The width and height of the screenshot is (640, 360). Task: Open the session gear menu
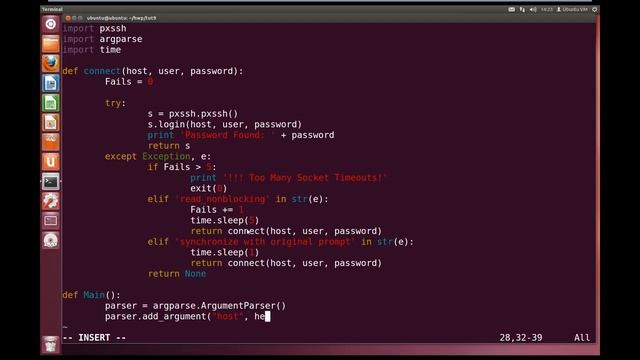coord(595,9)
